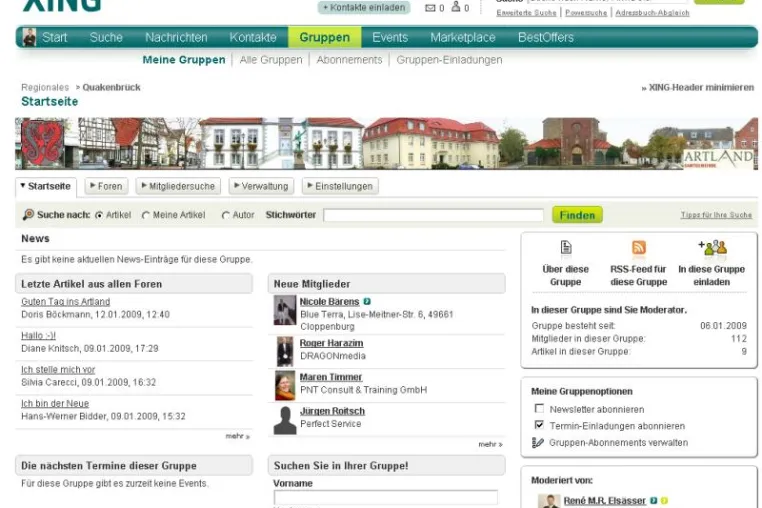The height and width of the screenshot is (508, 762).
Task: Click Gruppen-Abonnements verwalten link
Action: (x=619, y=442)
